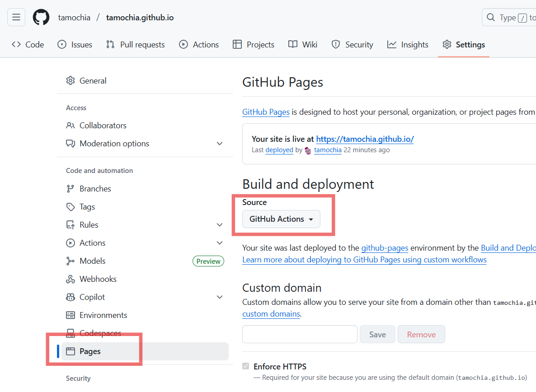The width and height of the screenshot is (536, 392).
Task: Open Branches settings page
Action: (145, 189)
